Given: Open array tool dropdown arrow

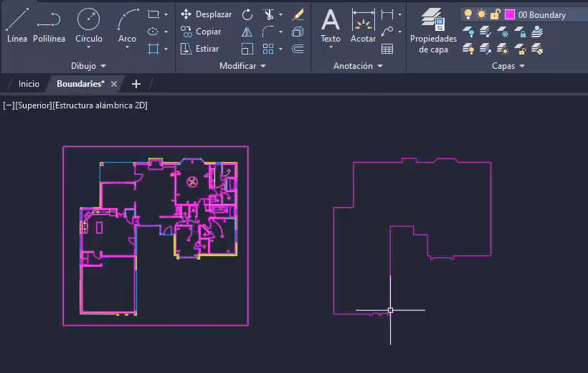Looking at the screenshot, I should pyautogui.click(x=280, y=49).
